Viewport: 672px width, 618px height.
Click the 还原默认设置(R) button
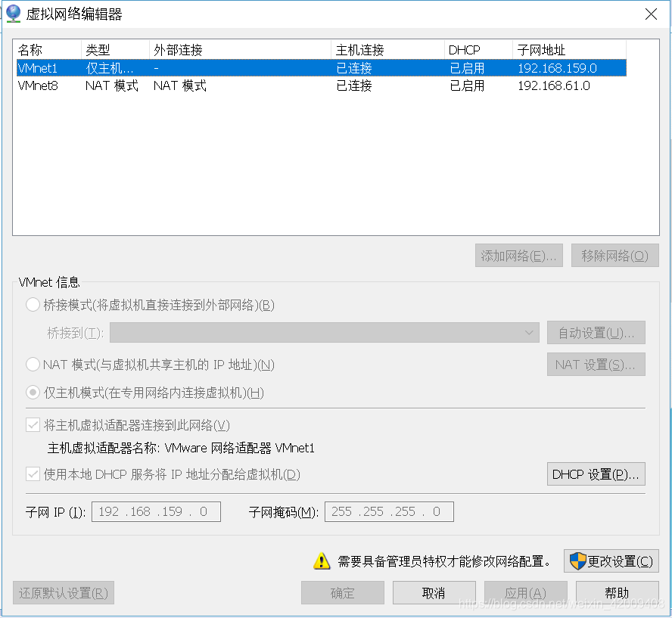(64, 593)
